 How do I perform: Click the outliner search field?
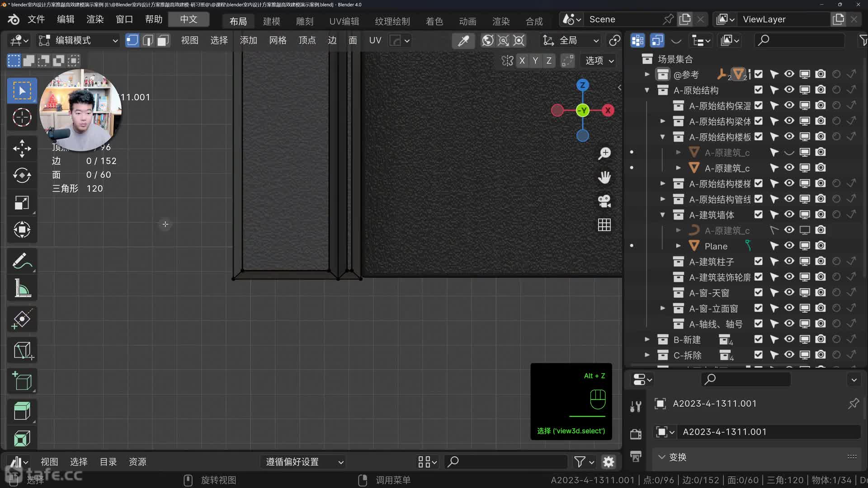pos(799,41)
